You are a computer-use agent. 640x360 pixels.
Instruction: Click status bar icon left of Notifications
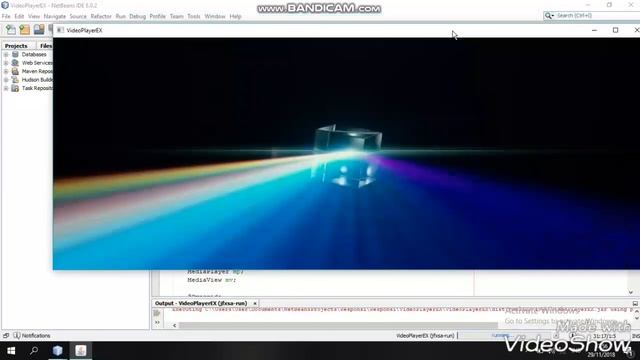[x=6, y=336]
